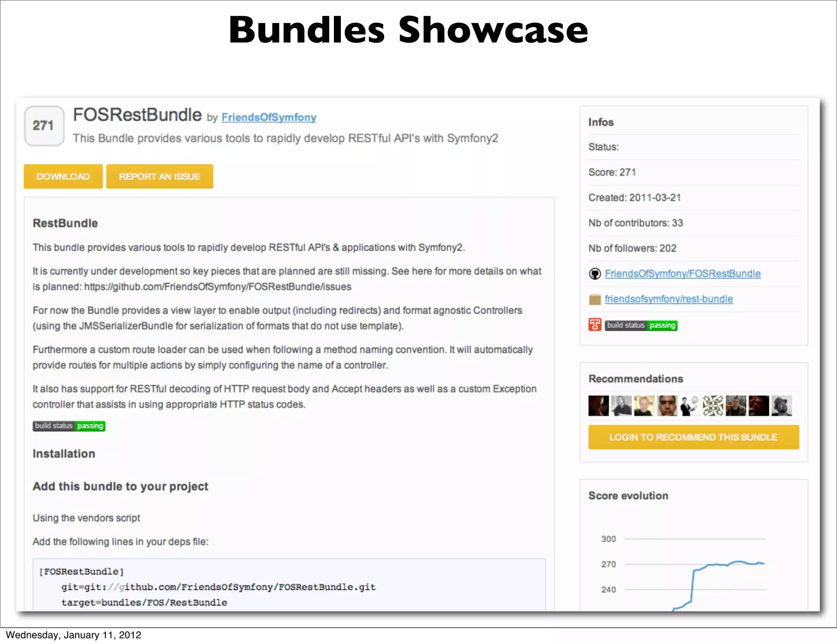Screen dimensions: 837x644
Task: Open the fourth recommender avatar
Action: coord(667,406)
